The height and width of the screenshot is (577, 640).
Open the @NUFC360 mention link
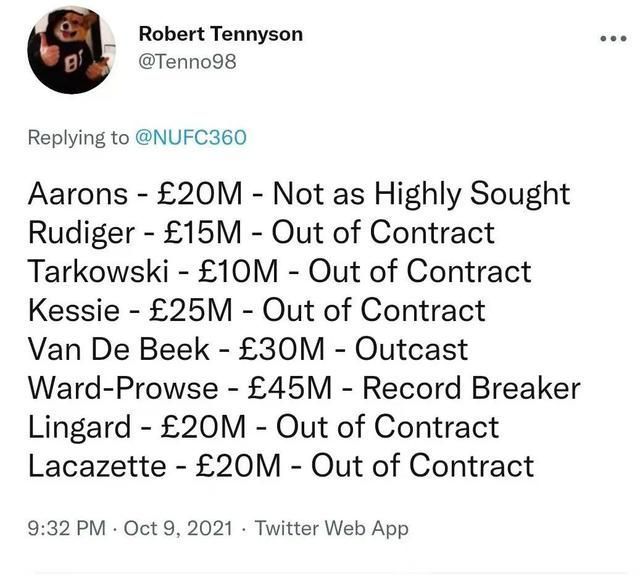click(x=190, y=137)
